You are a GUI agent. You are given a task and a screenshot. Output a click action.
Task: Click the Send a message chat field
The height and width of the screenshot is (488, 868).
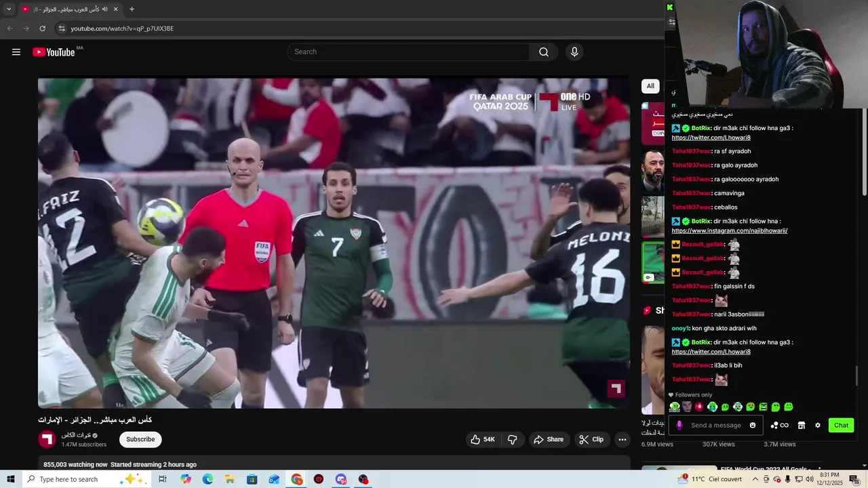[x=716, y=425]
